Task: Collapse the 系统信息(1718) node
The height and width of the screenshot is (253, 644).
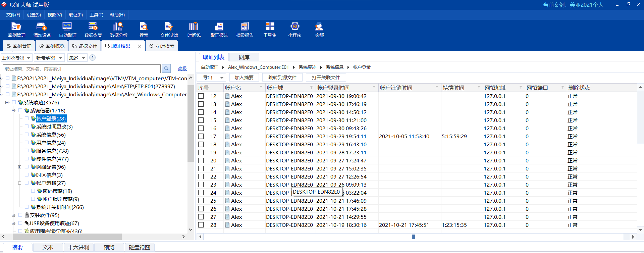Action: 13,110
